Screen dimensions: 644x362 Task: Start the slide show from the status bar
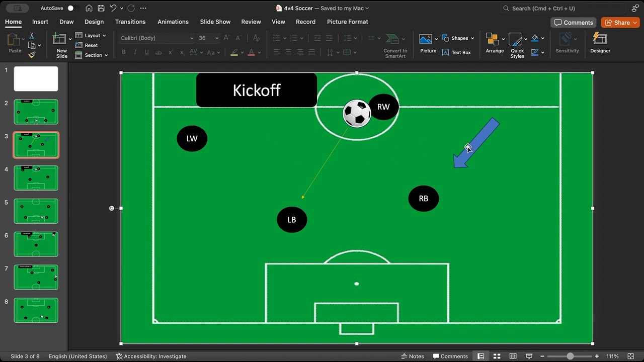click(x=529, y=356)
